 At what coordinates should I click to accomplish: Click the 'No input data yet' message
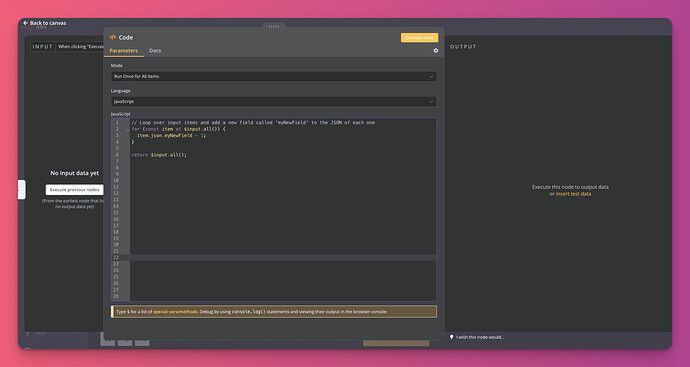[74, 173]
